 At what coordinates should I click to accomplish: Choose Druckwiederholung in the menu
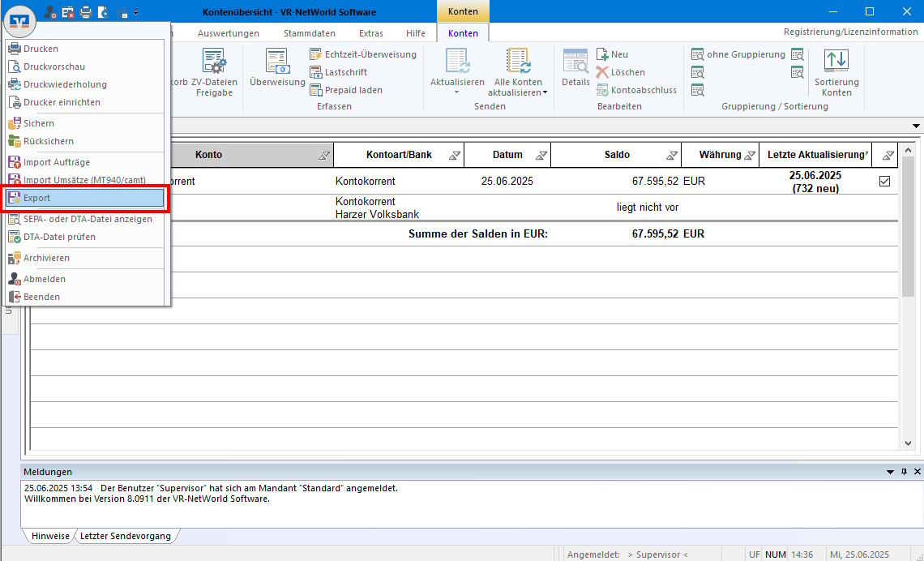coord(85,84)
